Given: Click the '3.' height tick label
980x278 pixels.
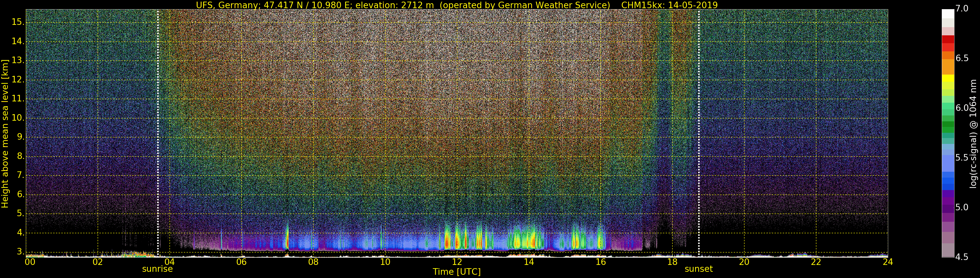Looking at the screenshot, I should (20, 252).
